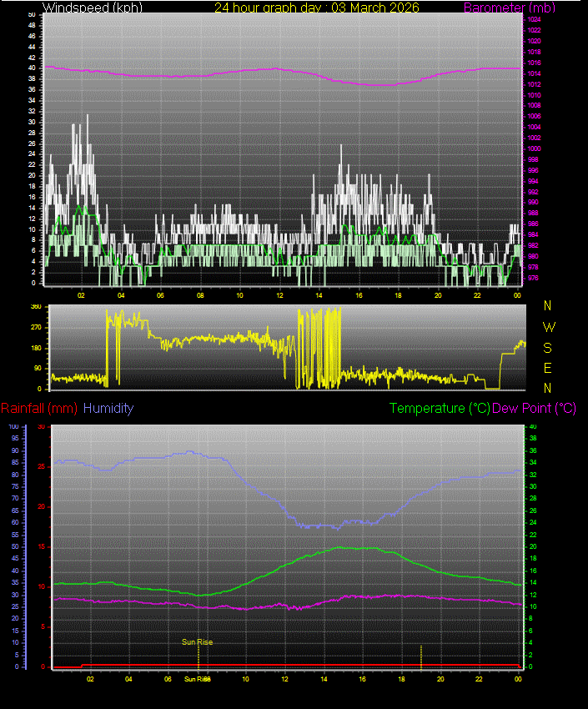Click the green Temperature (°C) legend label
Viewport: 588px width, 709px height.
click(x=440, y=409)
